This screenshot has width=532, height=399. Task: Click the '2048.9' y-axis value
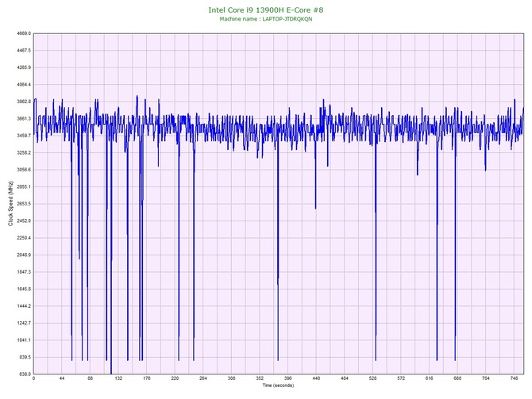coord(23,255)
